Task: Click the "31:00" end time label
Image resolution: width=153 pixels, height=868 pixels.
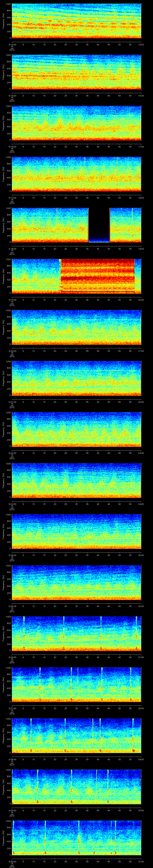Action: click(x=141, y=861)
